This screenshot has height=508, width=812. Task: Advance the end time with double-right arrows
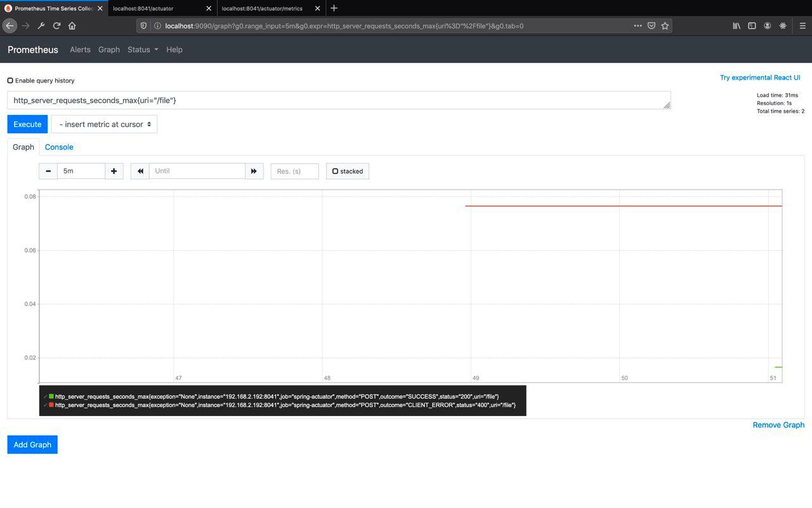coord(254,171)
